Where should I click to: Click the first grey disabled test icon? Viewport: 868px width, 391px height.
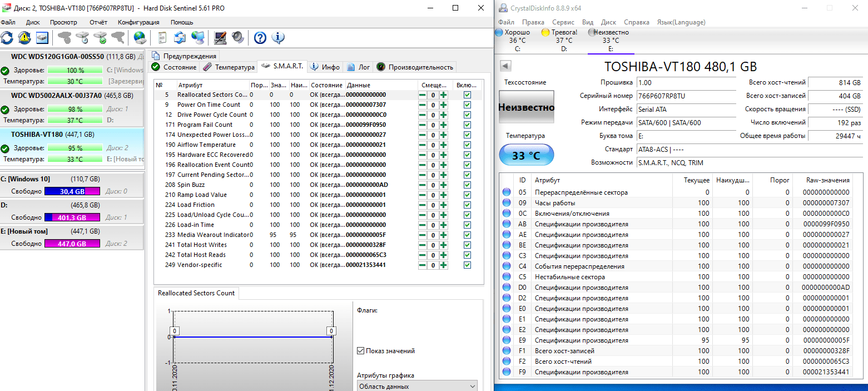[x=65, y=38]
